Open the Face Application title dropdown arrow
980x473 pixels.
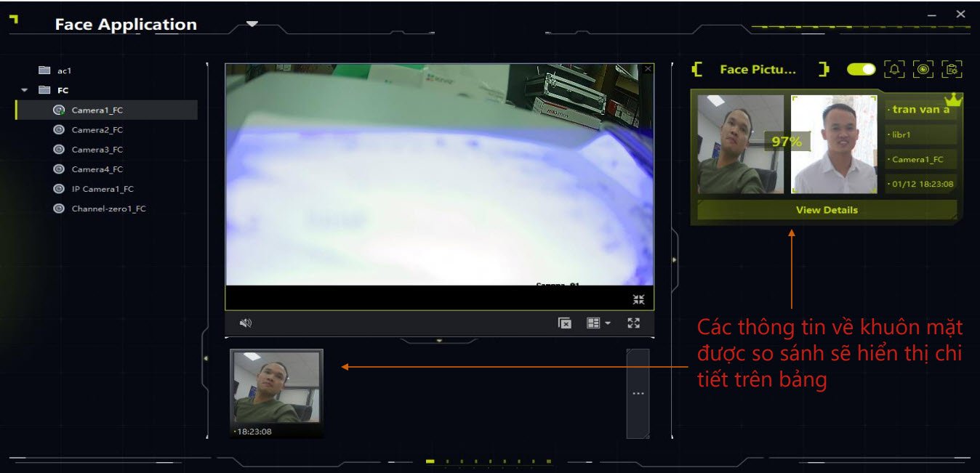point(252,24)
